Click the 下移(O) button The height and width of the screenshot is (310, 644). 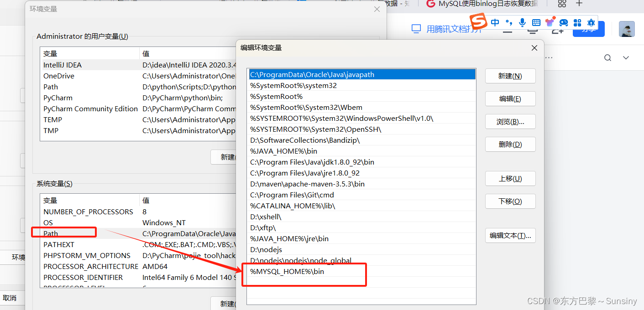click(510, 201)
